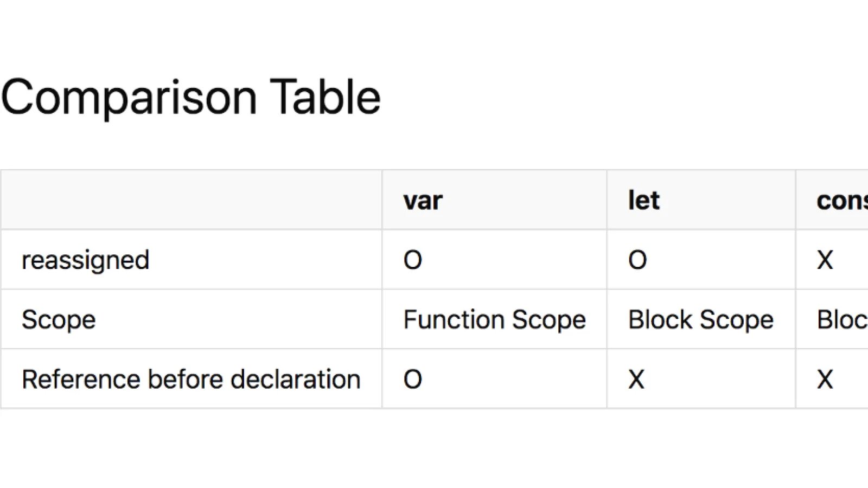
Task: Click the word 'declaration' in the last row
Action: (295, 380)
